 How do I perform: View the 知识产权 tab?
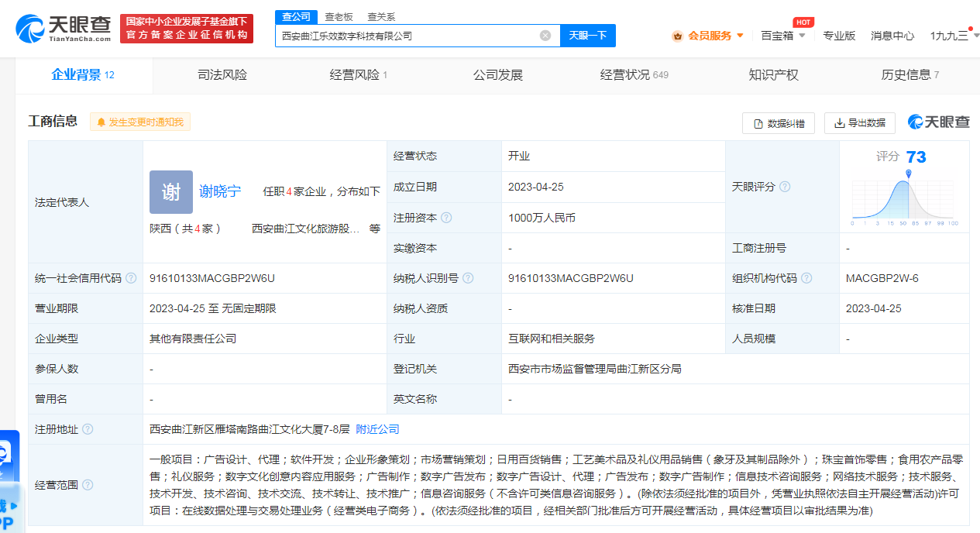tap(773, 75)
